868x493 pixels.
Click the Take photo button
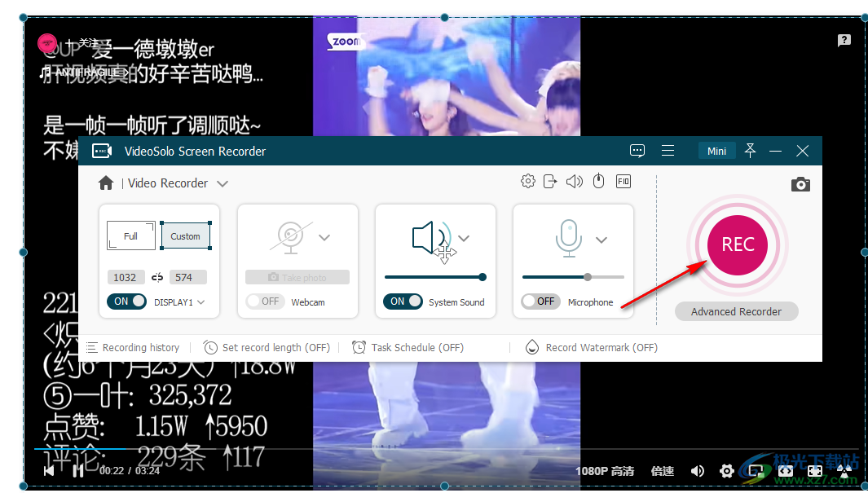point(297,277)
